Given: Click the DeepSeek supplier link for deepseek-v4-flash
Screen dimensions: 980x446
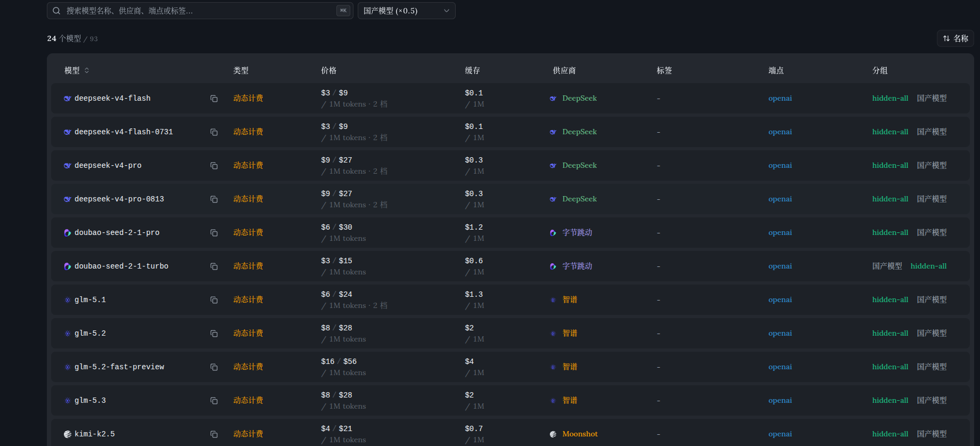Looking at the screenshot, I should tap(580, 99).
